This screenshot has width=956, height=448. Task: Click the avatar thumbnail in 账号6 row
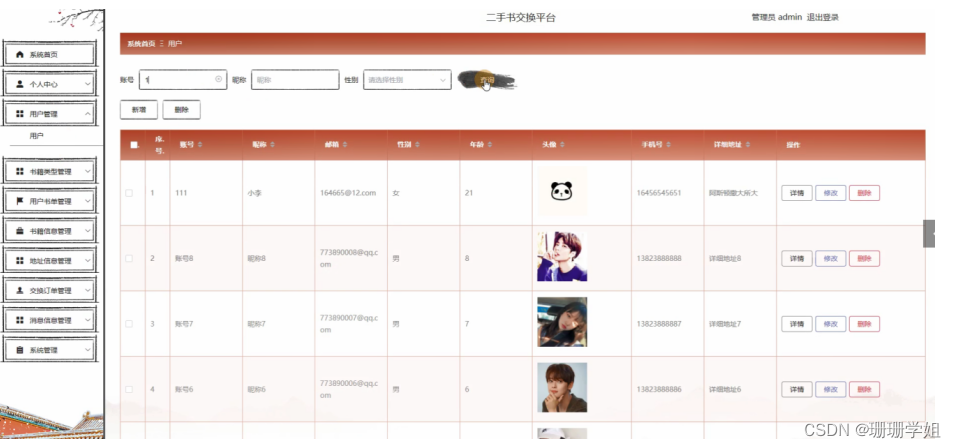point(562,388)
